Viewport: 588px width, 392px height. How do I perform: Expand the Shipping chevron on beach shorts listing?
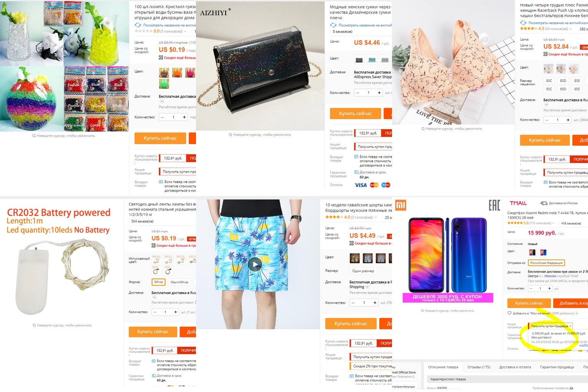[367, 287]
